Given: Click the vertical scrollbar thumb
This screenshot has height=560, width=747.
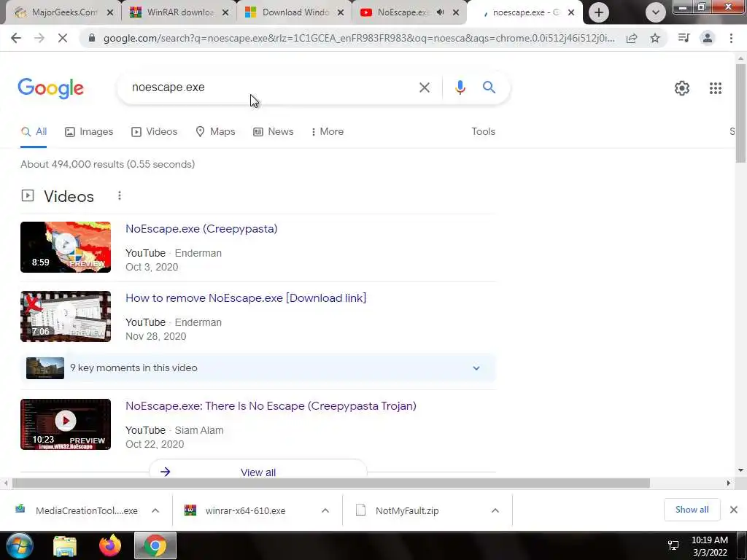Looking at the screenshot, I should point(740,113).
